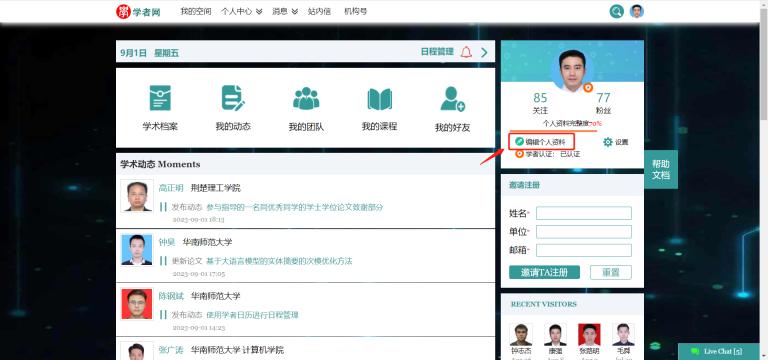Focus the 姓名 input field

point(584,213)
